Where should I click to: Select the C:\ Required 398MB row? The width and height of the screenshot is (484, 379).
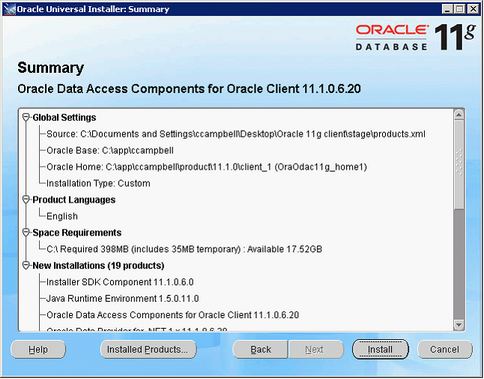pyautogui.click(x=184, y=249)
